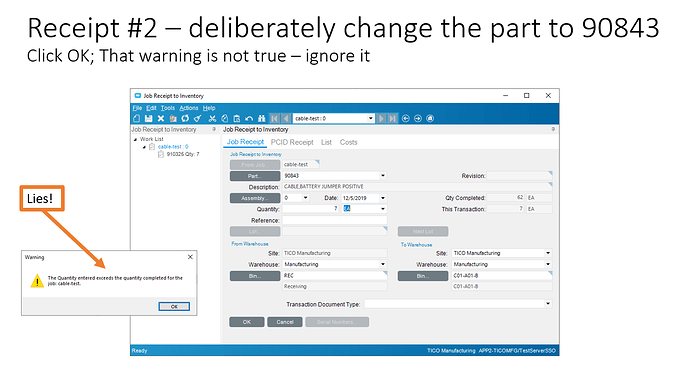
Task: Click the Refresh circular arrows toolbar icon
Action: tap(185, 118)
